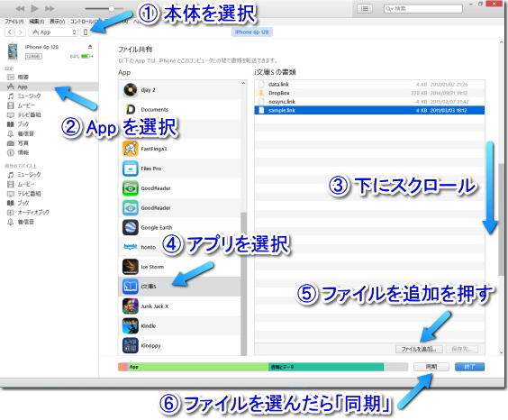Select the nosync.lnk file
This screenshot has height=420, width=508.
pos(369,102)
